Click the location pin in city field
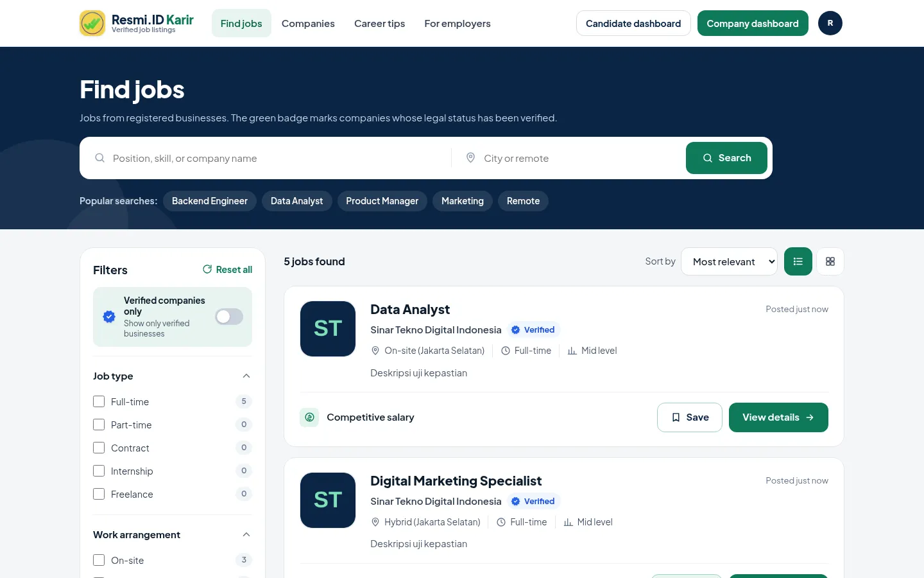The width and height of the screenshot is (924, 578). [470, 158]
